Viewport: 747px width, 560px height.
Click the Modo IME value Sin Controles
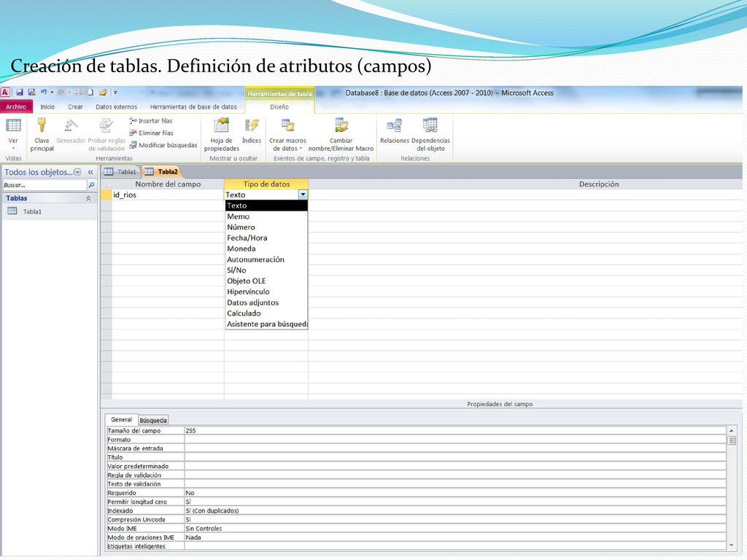(455, 529)
